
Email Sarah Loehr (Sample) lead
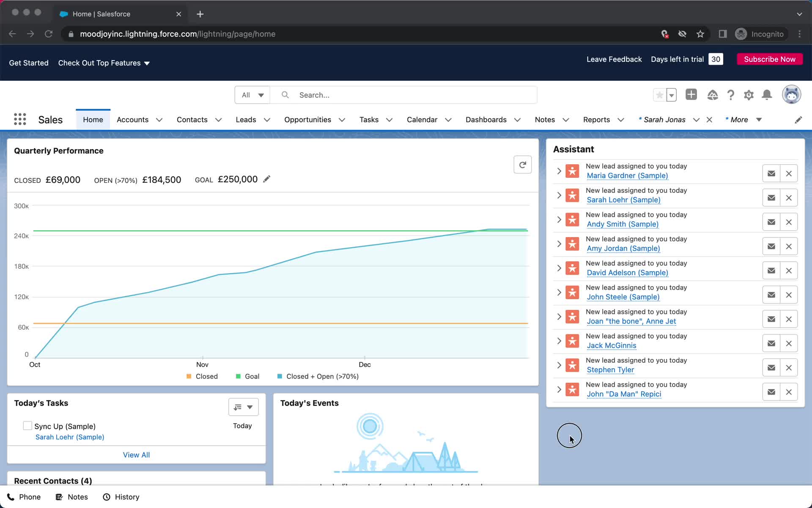click(x=771, y=198)
